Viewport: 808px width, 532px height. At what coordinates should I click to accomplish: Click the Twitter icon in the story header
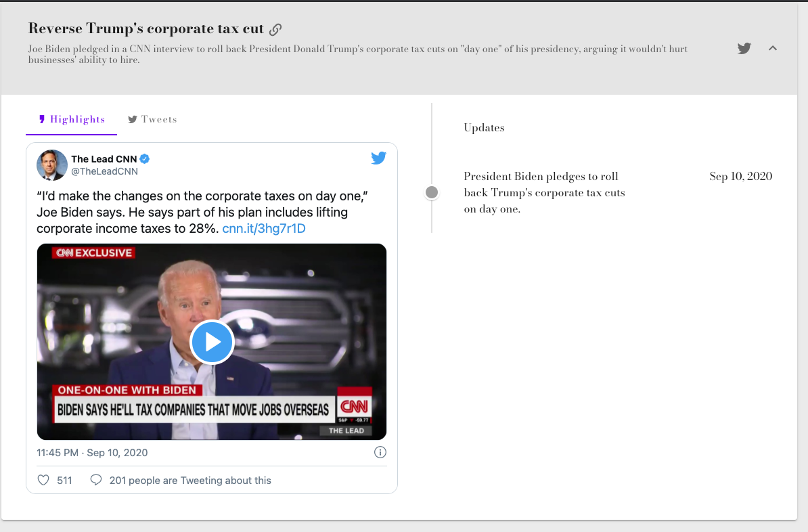[x=744, y=48]
